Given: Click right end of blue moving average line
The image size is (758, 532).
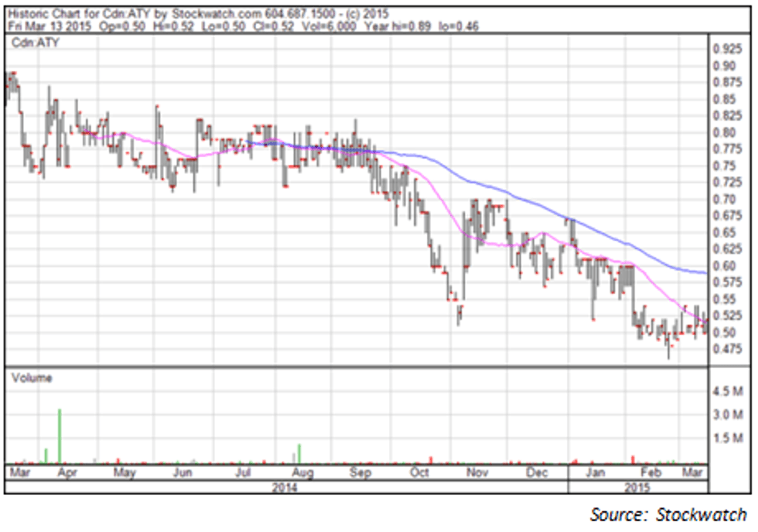Looking at the screenshot, I should [x=705, y=273].
